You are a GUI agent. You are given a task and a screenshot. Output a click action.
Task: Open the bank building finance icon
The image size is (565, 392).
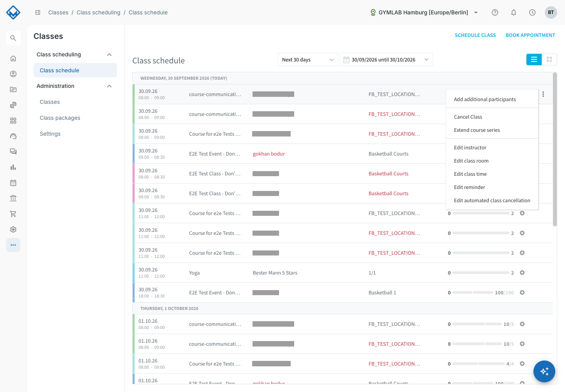[x=13, y=198]
